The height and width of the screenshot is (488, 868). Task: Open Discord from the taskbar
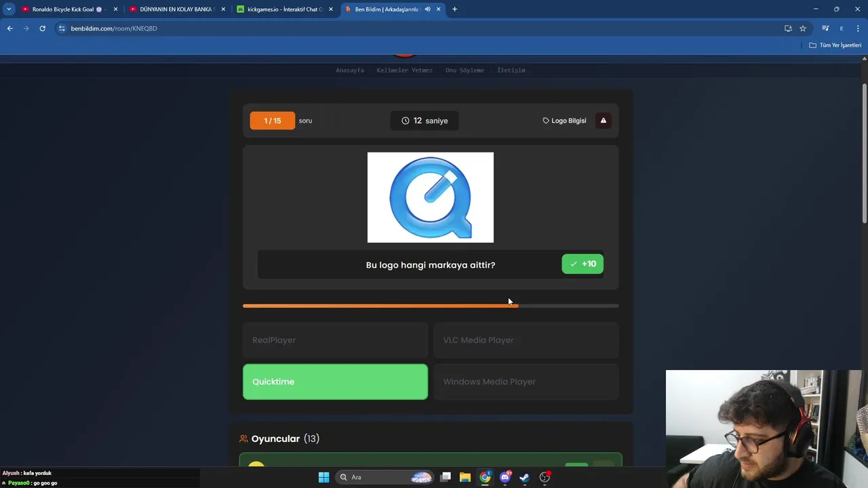click(505, 477)
